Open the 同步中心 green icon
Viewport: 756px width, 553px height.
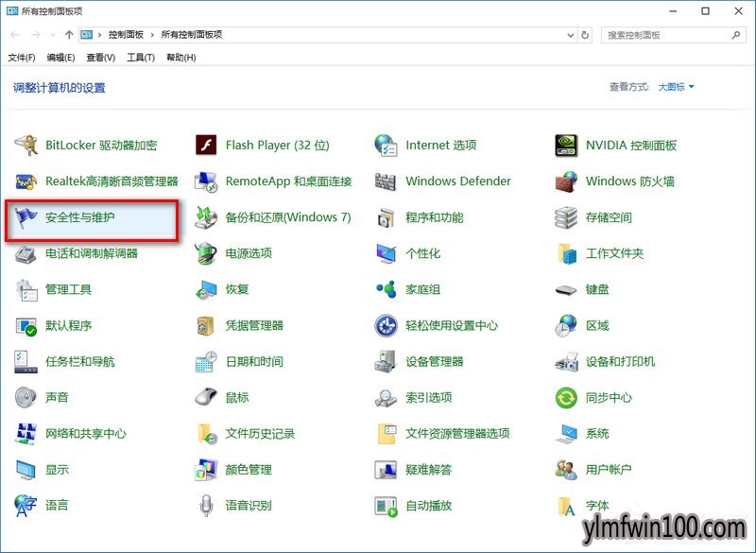point(566,398)
